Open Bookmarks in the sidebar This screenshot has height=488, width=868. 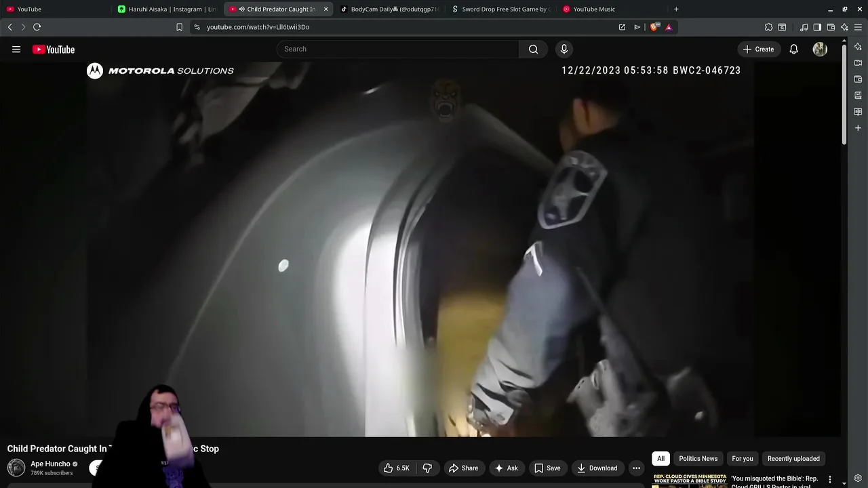(858, 96)
